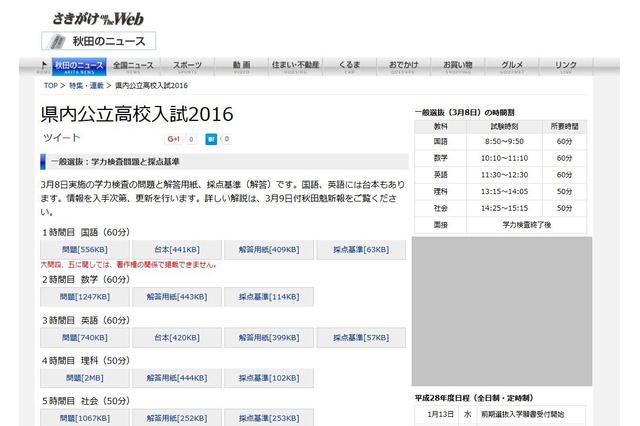Download 社会 解答用紙[252KB]

coord(177,418)
